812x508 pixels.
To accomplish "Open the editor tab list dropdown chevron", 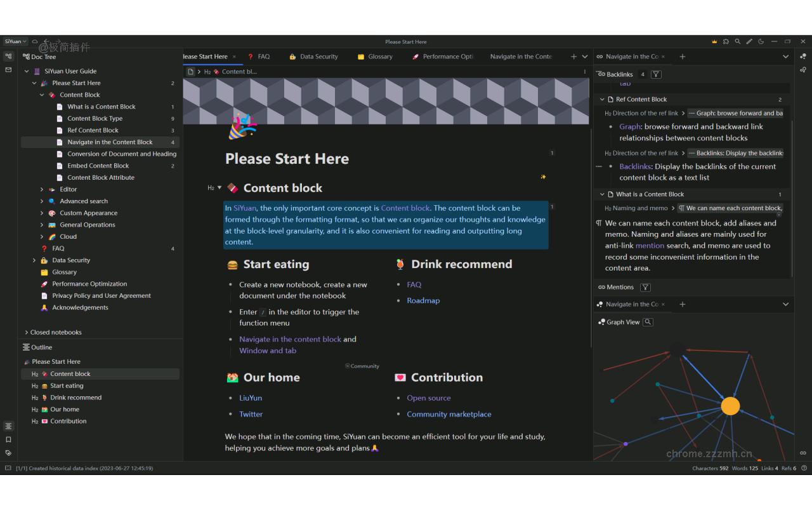I will [x=585, y=57].
